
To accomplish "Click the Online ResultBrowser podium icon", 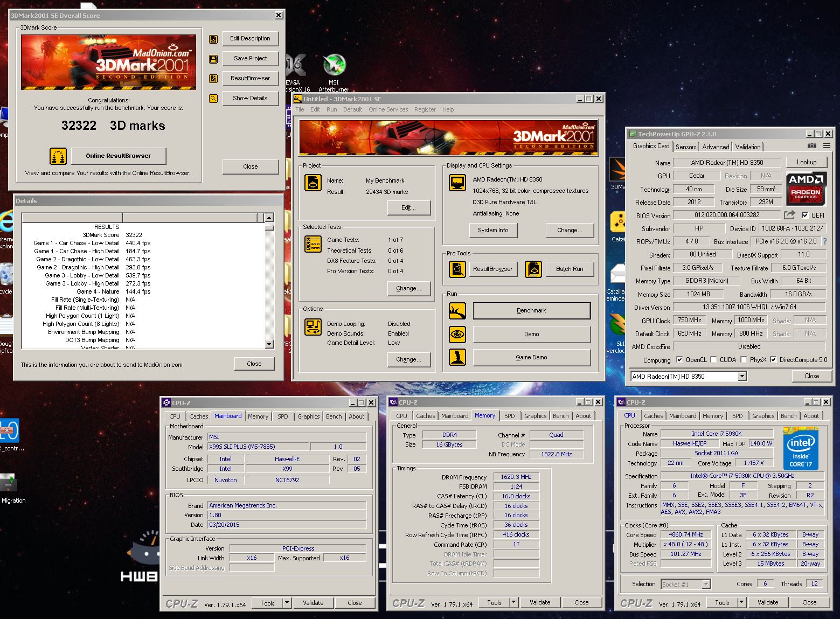I will tap(58, 156).
